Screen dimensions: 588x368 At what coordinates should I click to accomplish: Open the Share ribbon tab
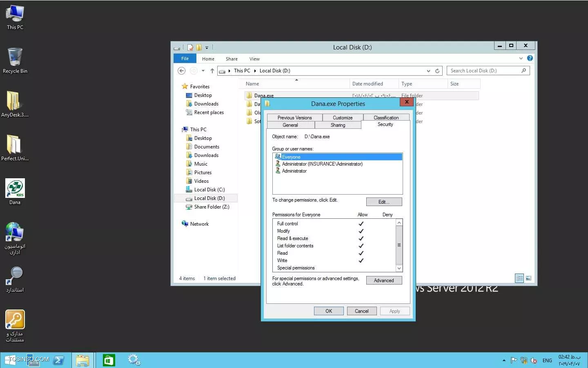(232, 59)
